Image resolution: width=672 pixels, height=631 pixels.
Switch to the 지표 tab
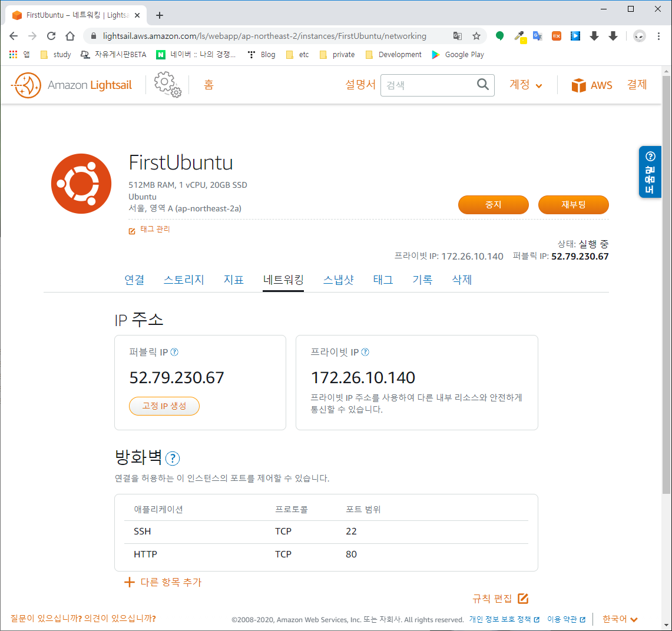click(x=234, y=280)
